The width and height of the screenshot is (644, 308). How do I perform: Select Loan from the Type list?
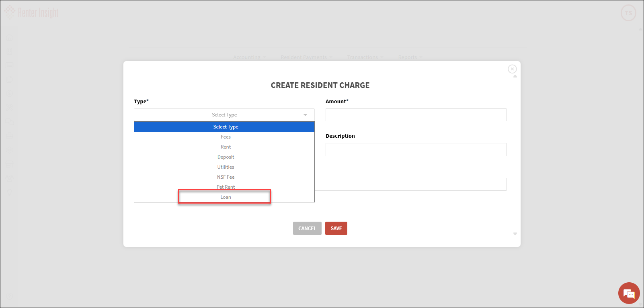(x=225, y=197)
